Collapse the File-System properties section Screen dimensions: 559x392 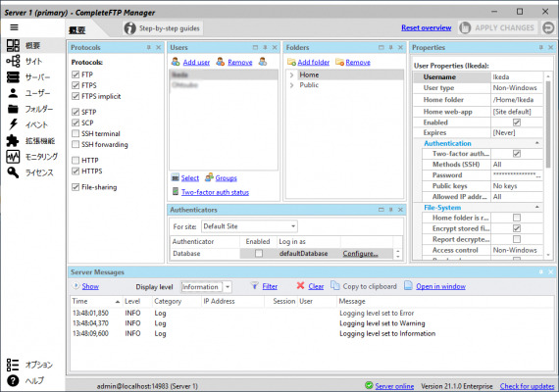coord(536,207)
